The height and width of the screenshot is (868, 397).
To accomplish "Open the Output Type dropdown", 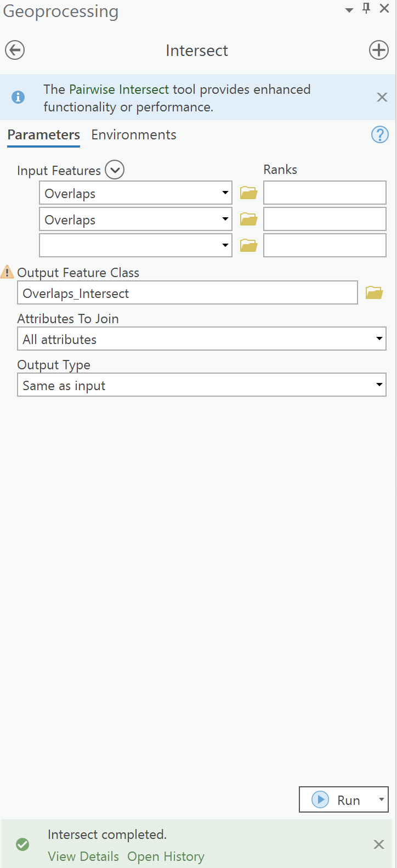I will (380, 385).
